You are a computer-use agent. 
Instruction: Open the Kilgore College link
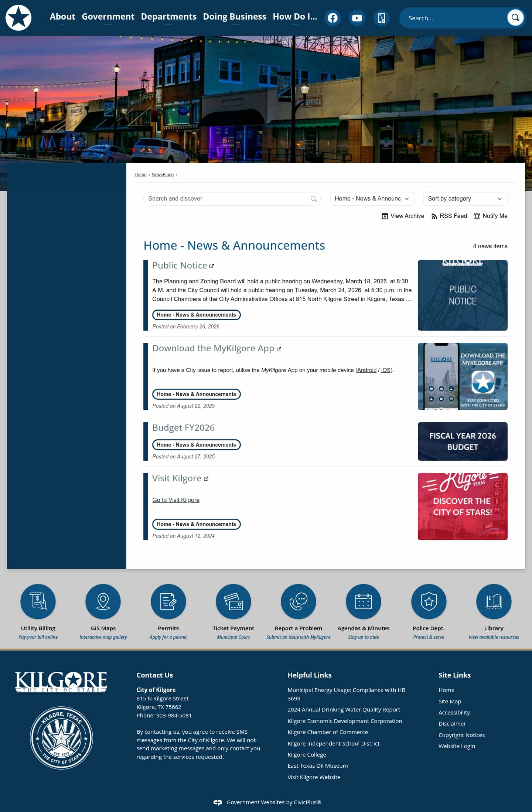coord(307,755)
